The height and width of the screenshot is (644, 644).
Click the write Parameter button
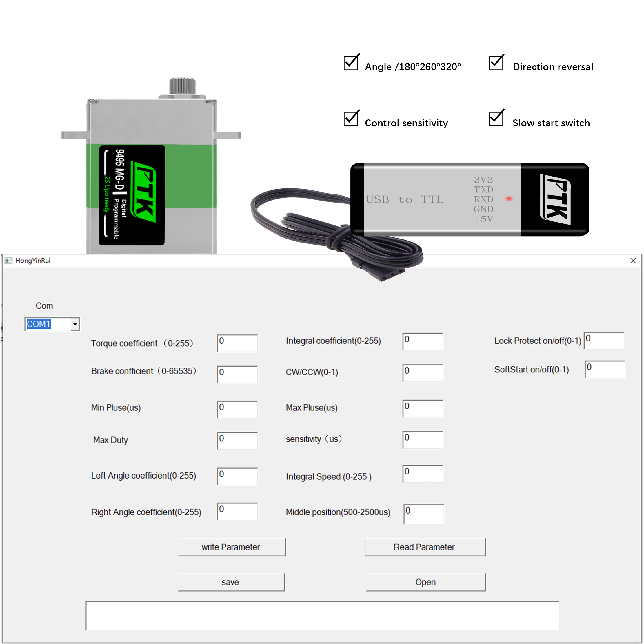(232, 547)
